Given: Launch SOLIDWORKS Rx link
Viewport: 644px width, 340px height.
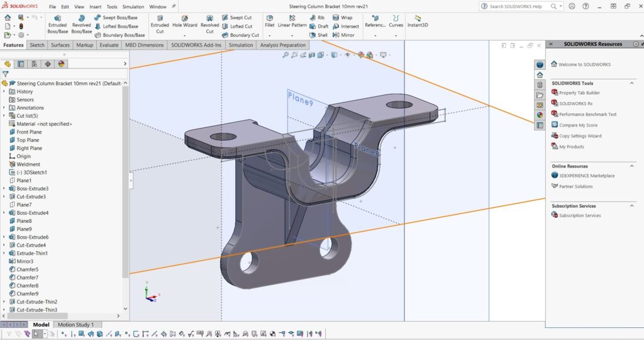Looking at the screenshot, I should 572,103.
